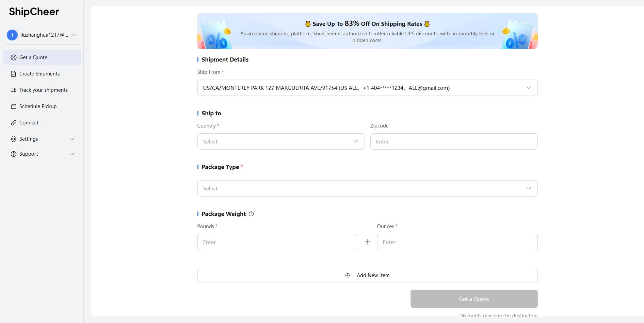Open the Country select dropdown
The height and width of the screenshot is (323, 644).
281,141
